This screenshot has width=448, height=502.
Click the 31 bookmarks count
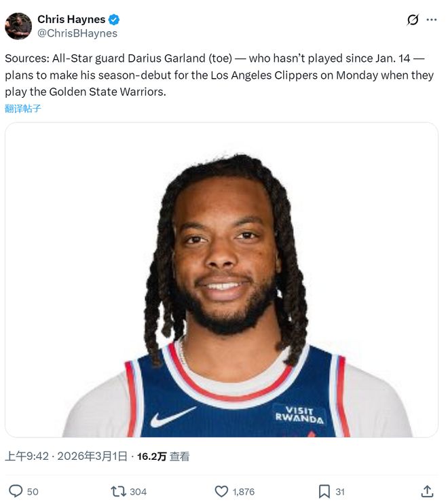(x=340, y=491)
